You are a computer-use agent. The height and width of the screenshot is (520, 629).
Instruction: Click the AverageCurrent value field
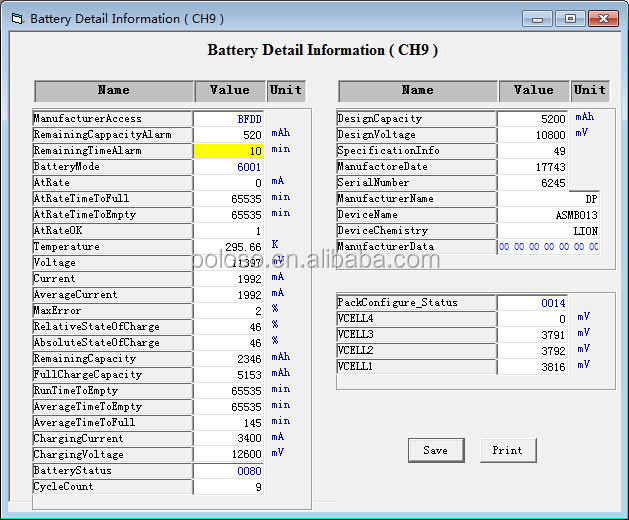click(228, 295)
